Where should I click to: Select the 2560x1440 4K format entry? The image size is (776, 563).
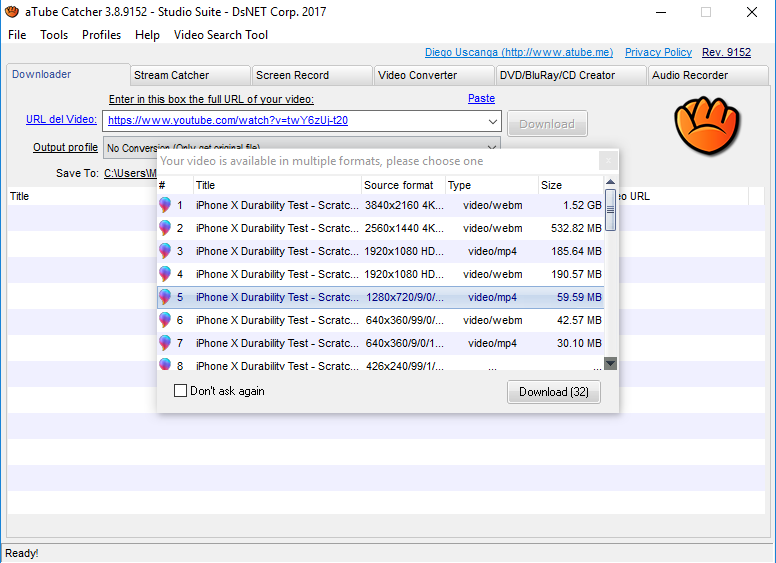381,228
